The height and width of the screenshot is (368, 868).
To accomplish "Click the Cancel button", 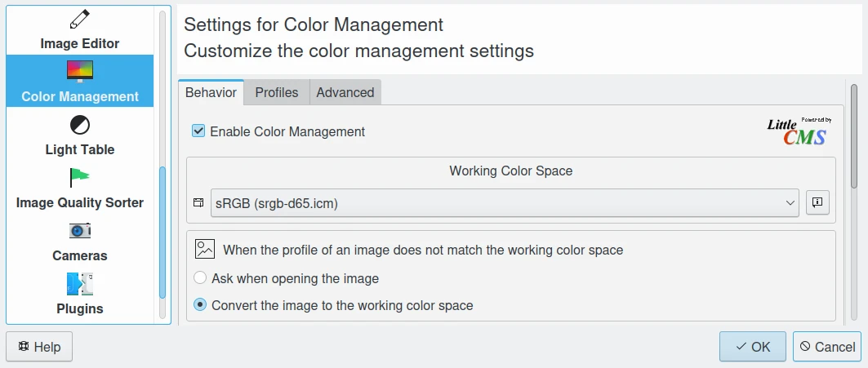I will click(x=826, y=347).
